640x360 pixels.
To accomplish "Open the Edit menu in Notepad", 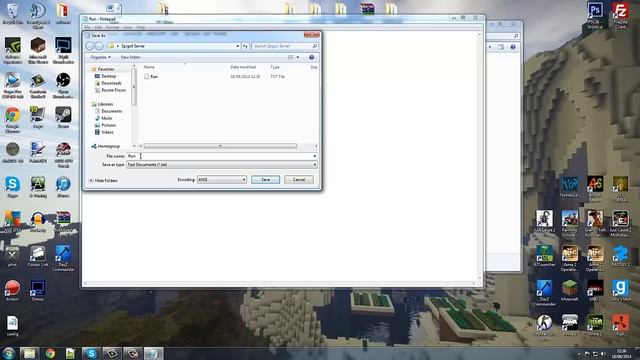I will click(98, 27).
